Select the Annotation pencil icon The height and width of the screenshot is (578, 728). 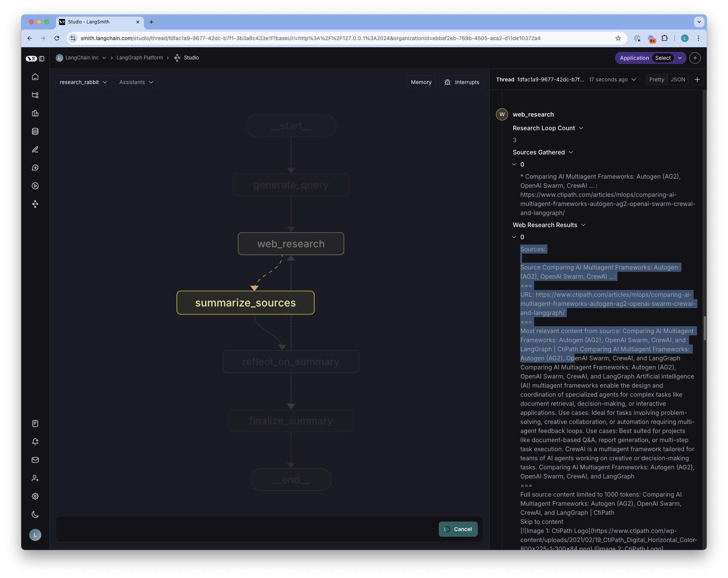pyautogui.click(x=35, y=150)
